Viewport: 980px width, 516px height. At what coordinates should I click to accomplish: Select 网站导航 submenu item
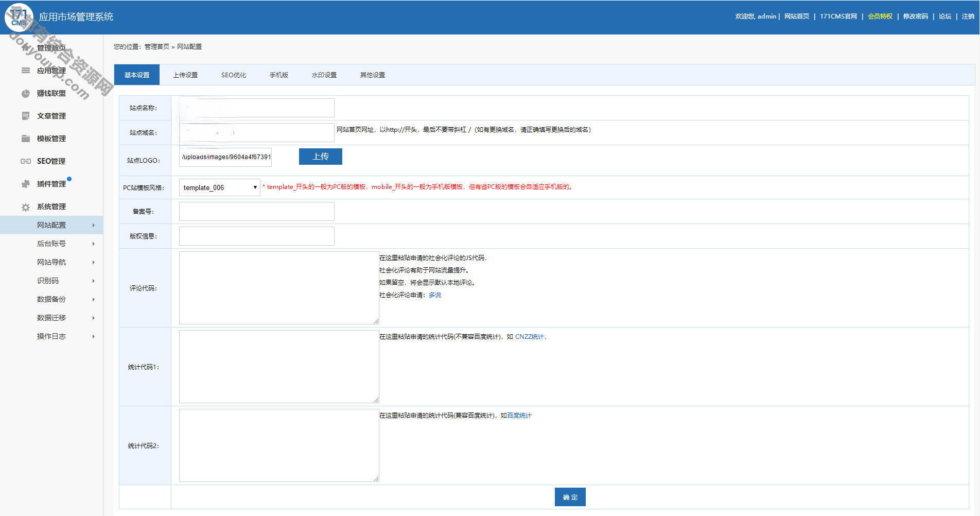51,262
